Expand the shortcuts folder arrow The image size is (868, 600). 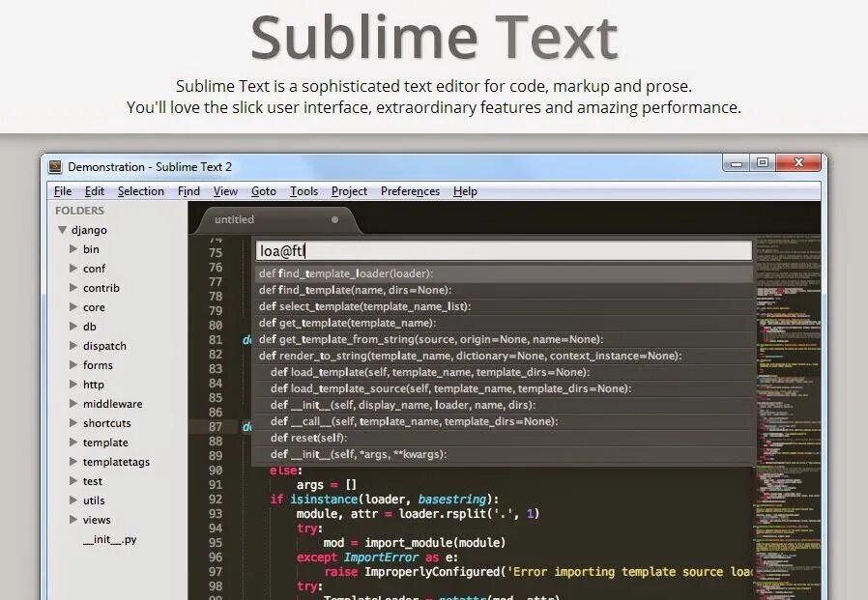[x=73, y=423]
